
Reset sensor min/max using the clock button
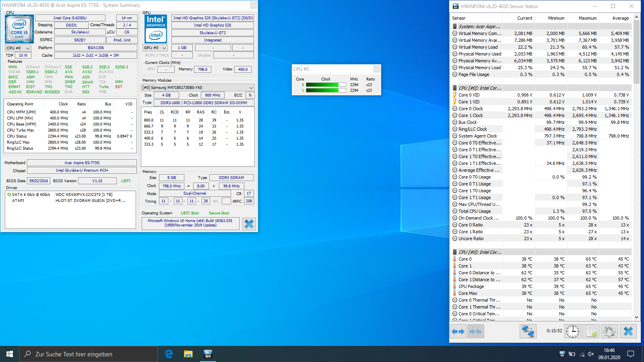573,331
